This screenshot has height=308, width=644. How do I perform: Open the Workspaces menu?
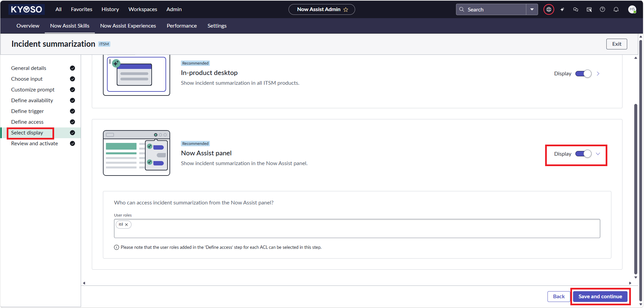click(x=143, y=9)
